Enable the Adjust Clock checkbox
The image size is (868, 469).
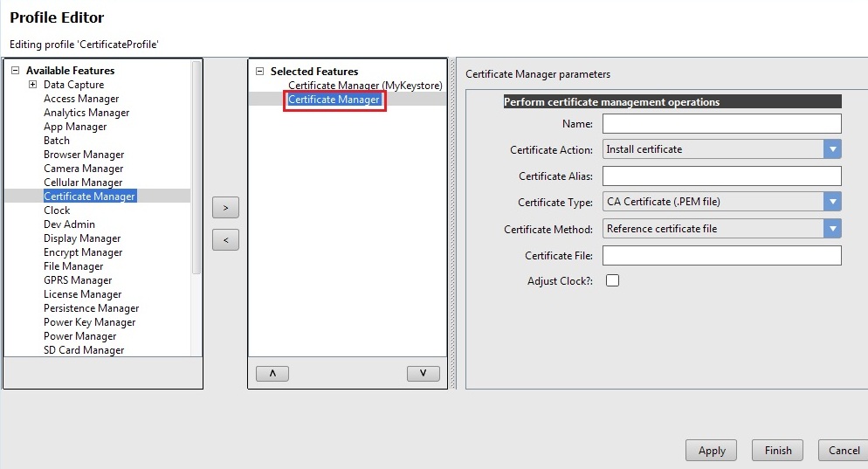[x=612, y=280]
